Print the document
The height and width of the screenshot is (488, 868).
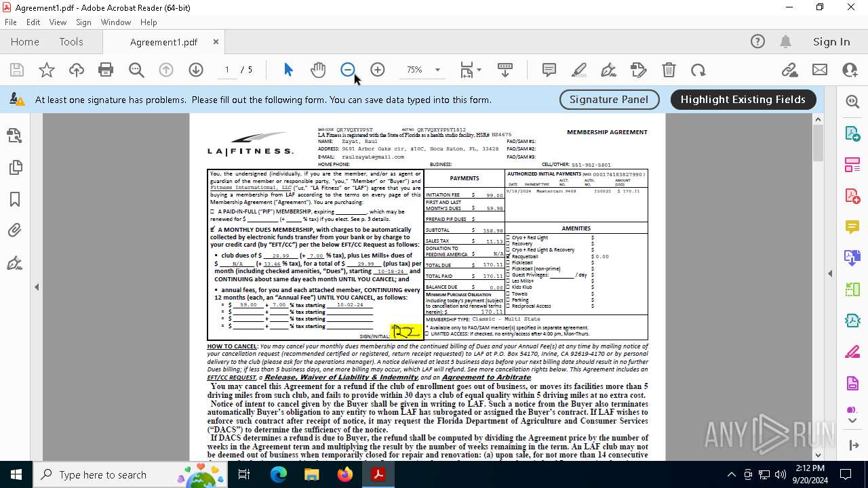coord(106,70)
